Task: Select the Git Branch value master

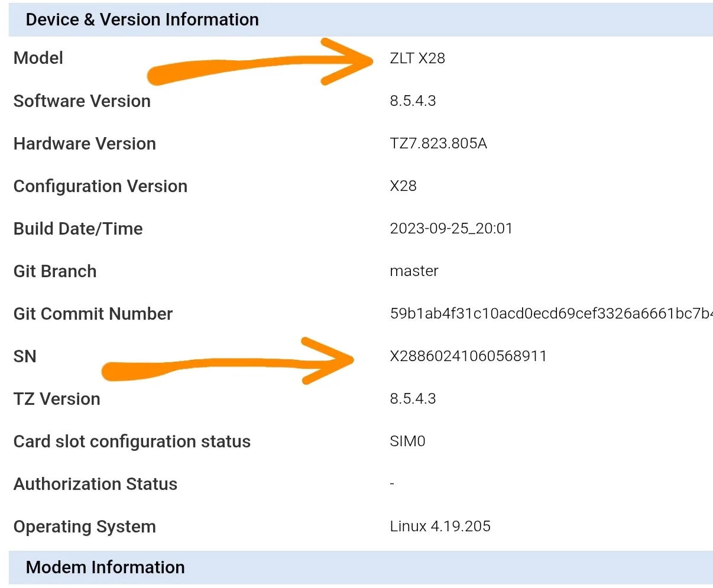Action: [414, 271]
